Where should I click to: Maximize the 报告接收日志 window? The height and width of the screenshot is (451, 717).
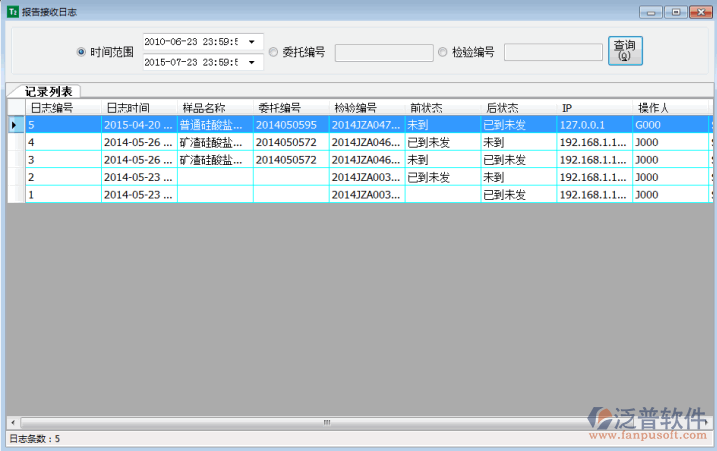click(x=675, y=11)
